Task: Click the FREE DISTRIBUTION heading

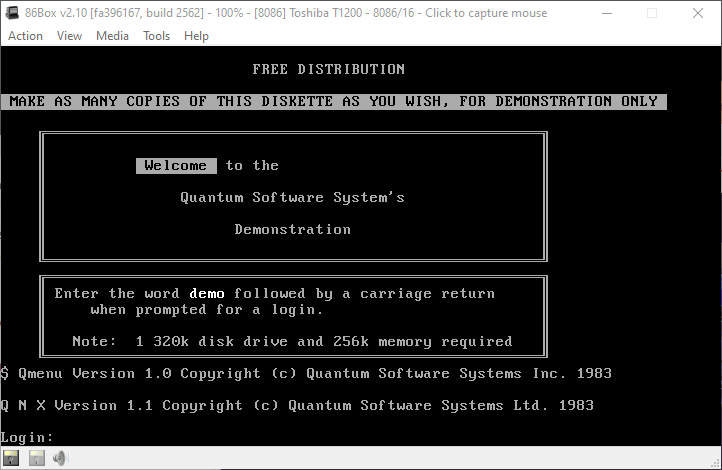Action: tap(329, 70)
